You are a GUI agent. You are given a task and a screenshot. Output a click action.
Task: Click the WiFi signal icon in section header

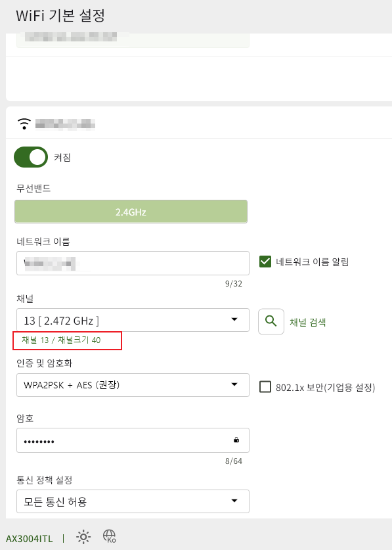pos(24,124)
